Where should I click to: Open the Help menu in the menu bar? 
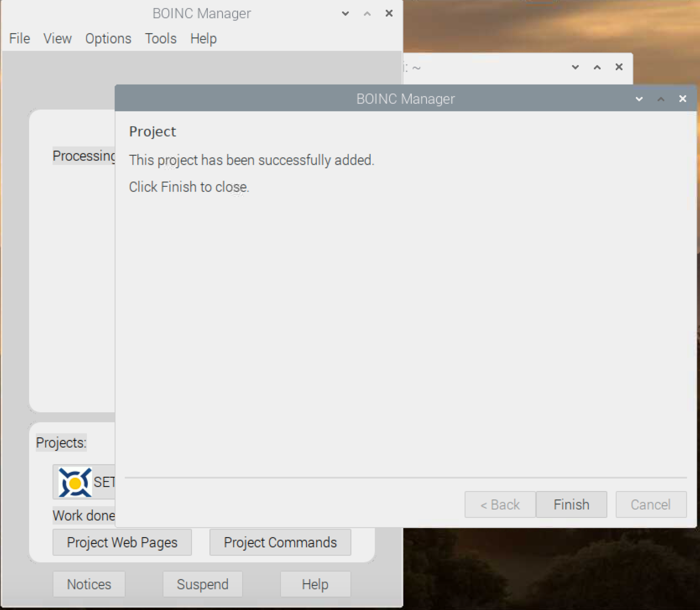(203, 38)
